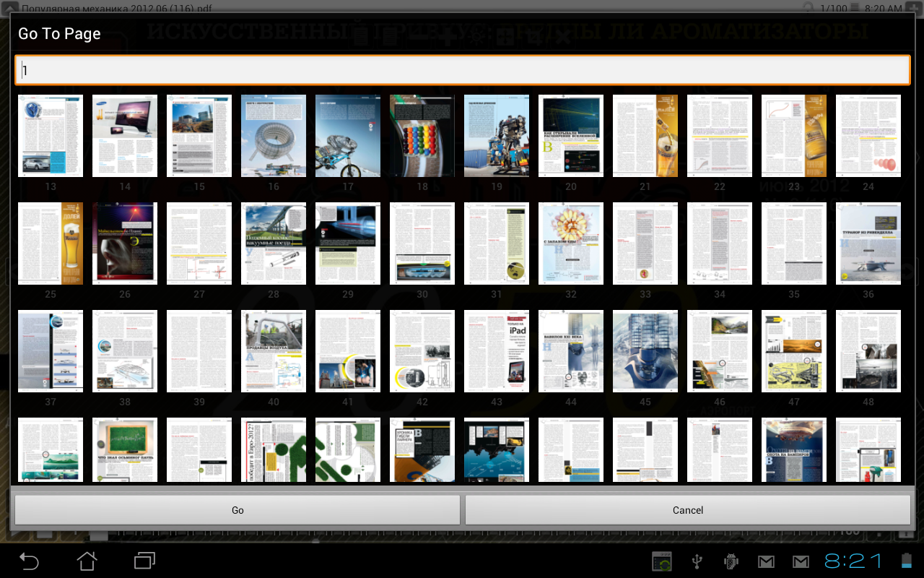This screenshot has height=578, width=924.
Task: Select page 13 thumbnail
Action: 51,136
